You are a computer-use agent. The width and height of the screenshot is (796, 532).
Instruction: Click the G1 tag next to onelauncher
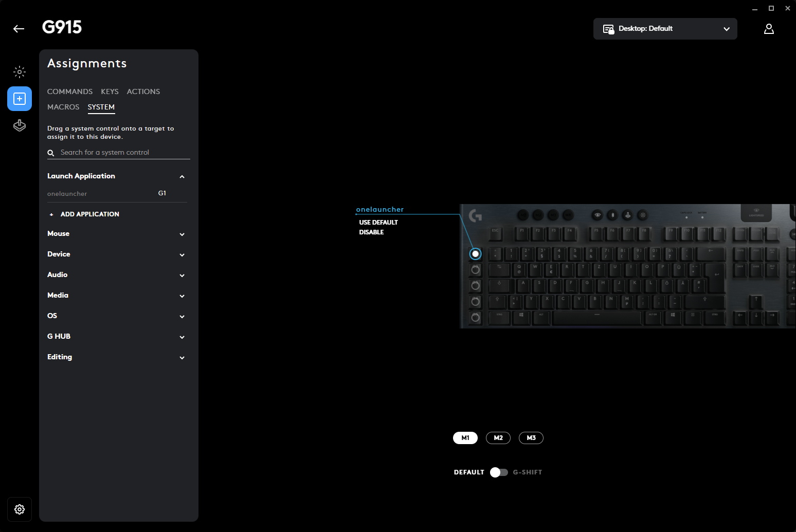tap(162, 193)
